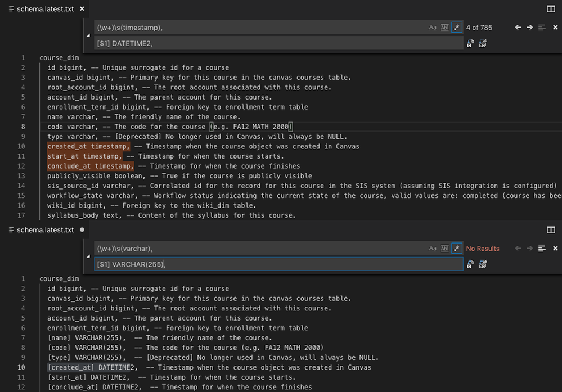Toggle Match Case in the top find widget
The image size is (562, 392).
coord(432,27)
